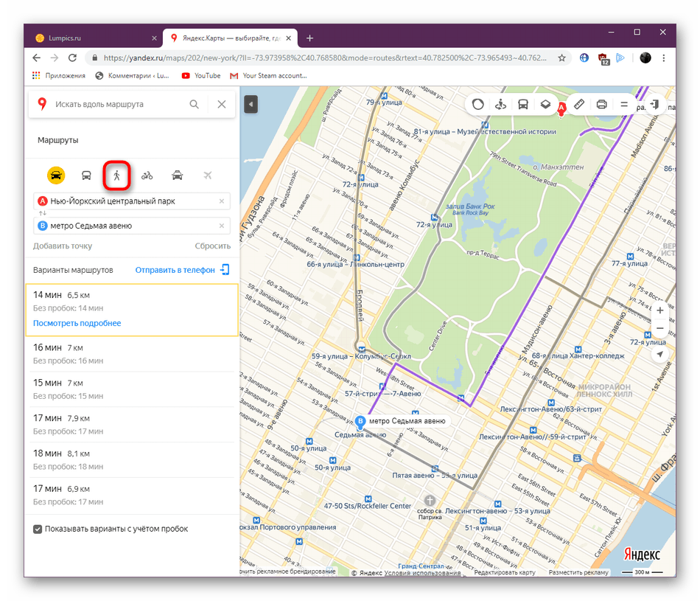This screenshot has width=700, height=601.
Task: Select the 16 мин 7 км route
Action: point(132,353)
